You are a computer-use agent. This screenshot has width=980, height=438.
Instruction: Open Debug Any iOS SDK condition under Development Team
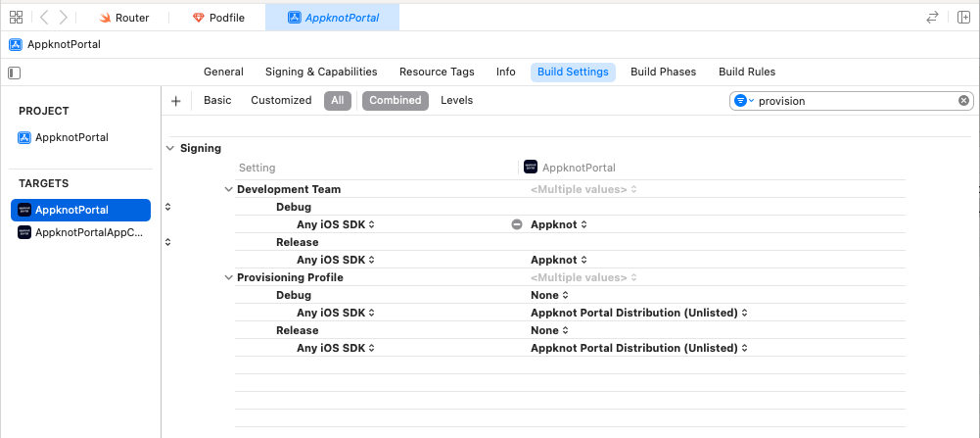[336, 224]
